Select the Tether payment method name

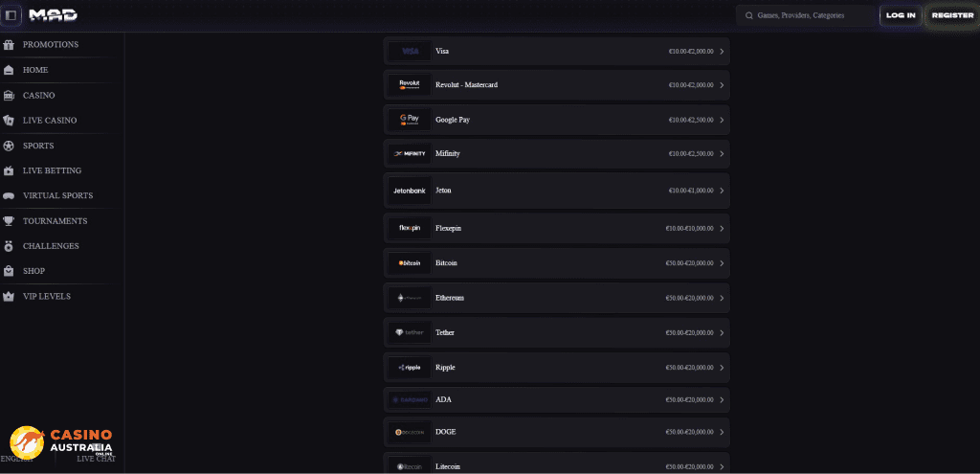[x=445, y=332]
